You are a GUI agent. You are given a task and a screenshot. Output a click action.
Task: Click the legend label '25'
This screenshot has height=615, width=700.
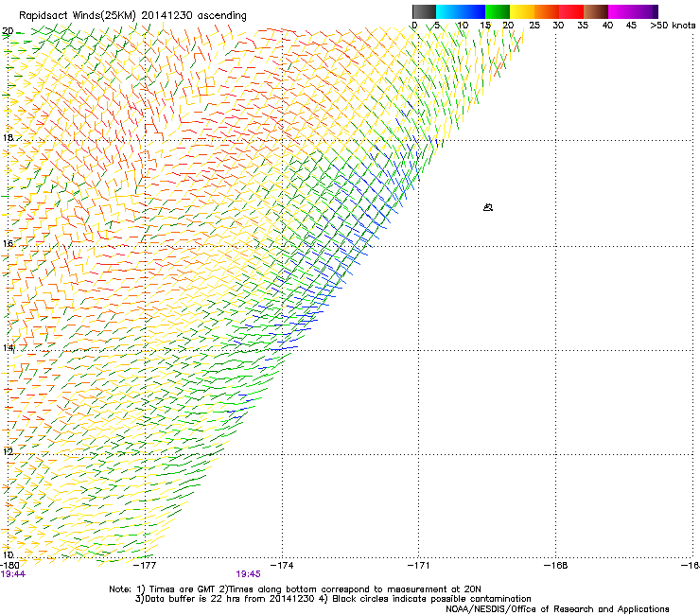pyautogui.click(x=534, y=26)
